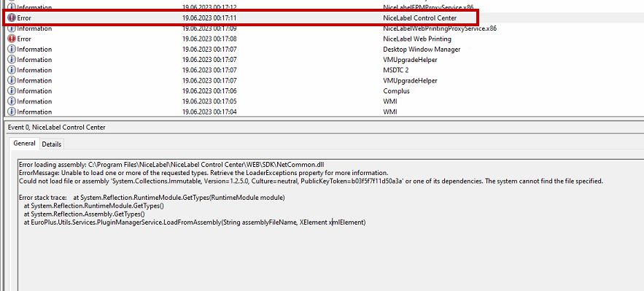Click the info icon for the Complus event
The width and height of the screenshot is (644, 291).
pos(12,91)
